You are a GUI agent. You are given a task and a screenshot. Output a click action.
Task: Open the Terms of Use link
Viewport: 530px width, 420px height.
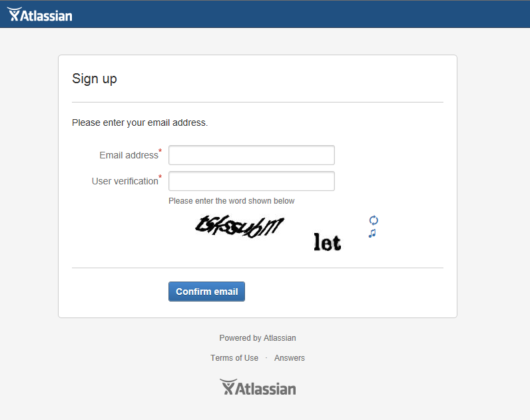[x=234, y=358]
